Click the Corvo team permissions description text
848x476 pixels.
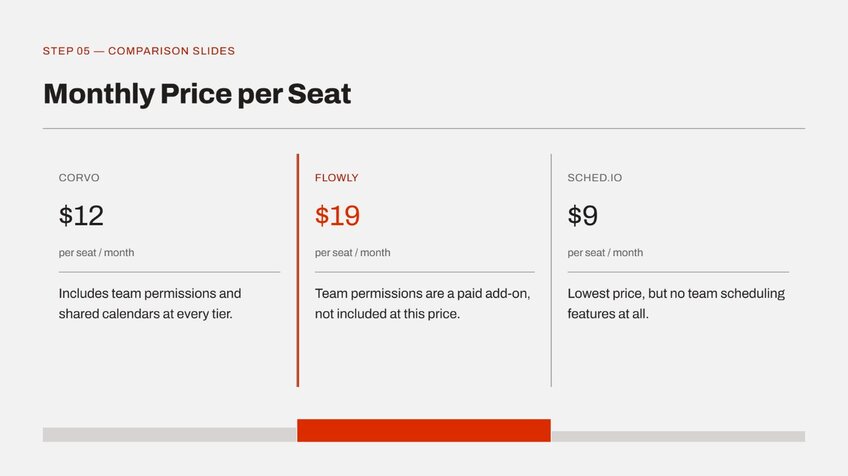pos(150,303)
